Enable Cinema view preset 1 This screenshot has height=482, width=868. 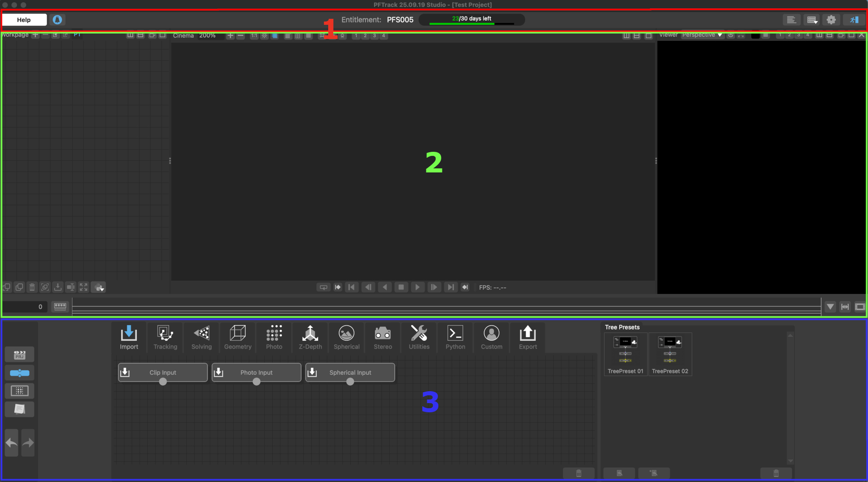[356, 35]
